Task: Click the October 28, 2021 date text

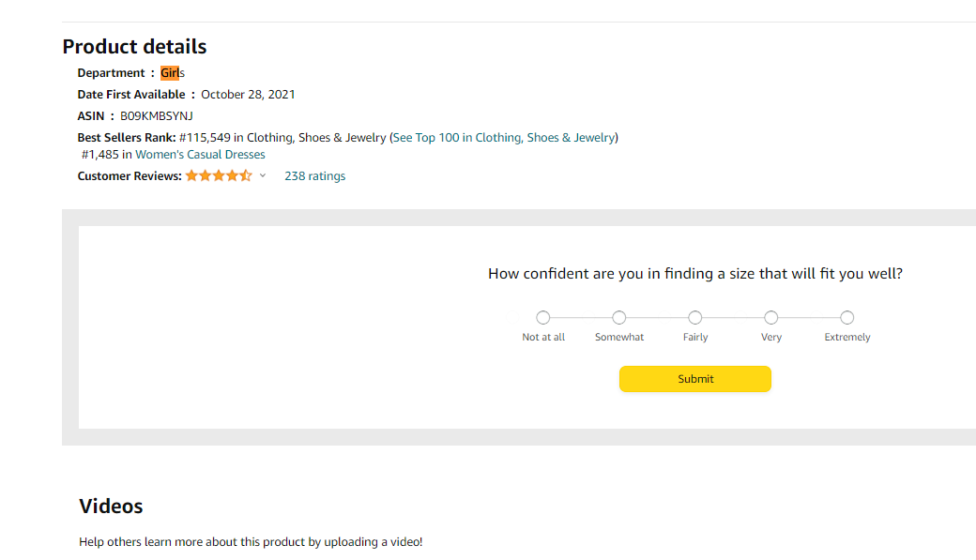Action: 248,95
